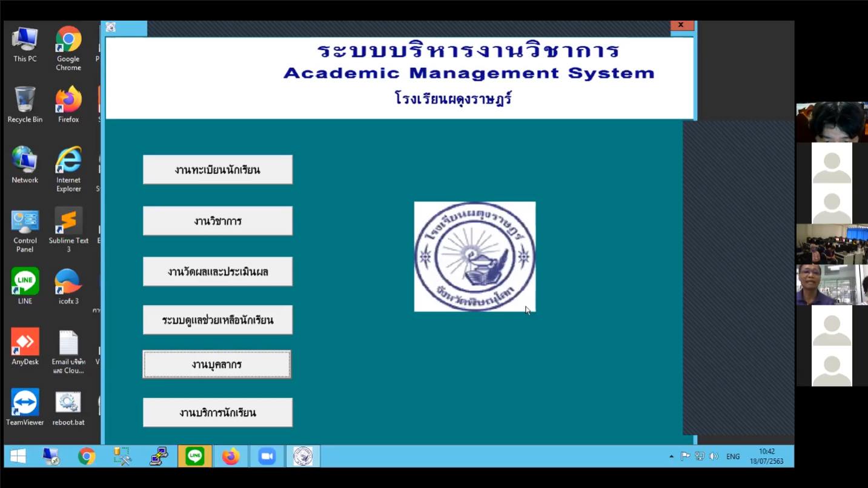Open the Windows Start button
The width and height of the screenshot is (868, 488).
(x=18, y=456)
